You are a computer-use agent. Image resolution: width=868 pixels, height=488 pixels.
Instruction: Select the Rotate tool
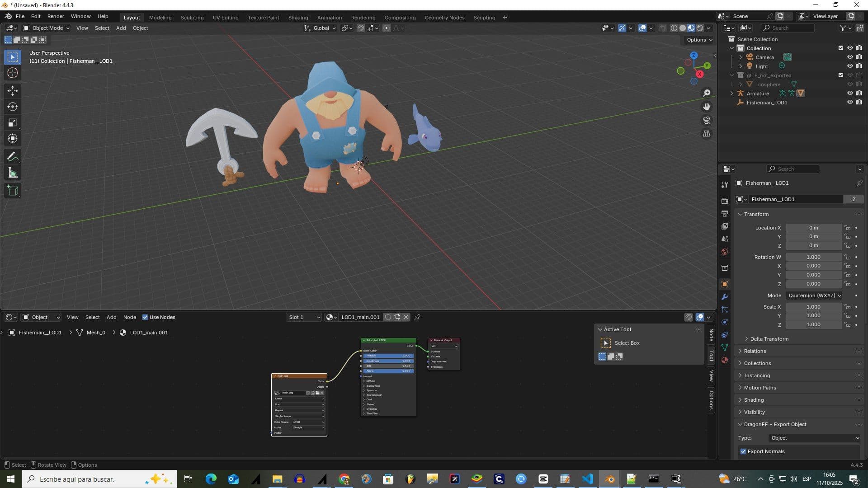point(13,107)
